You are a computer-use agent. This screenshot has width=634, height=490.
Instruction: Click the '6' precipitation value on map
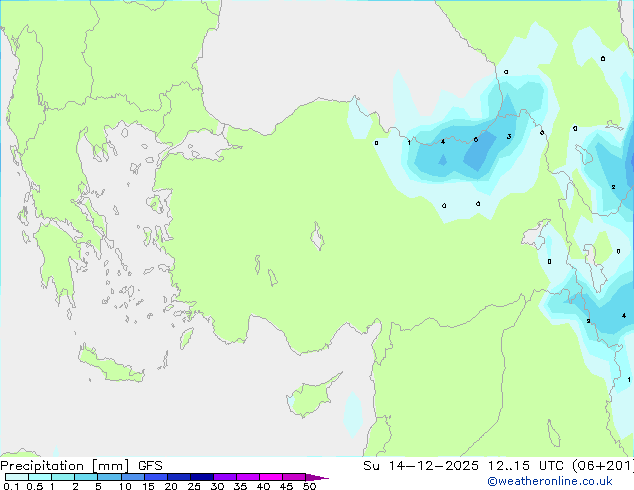(x=476, y=139)
